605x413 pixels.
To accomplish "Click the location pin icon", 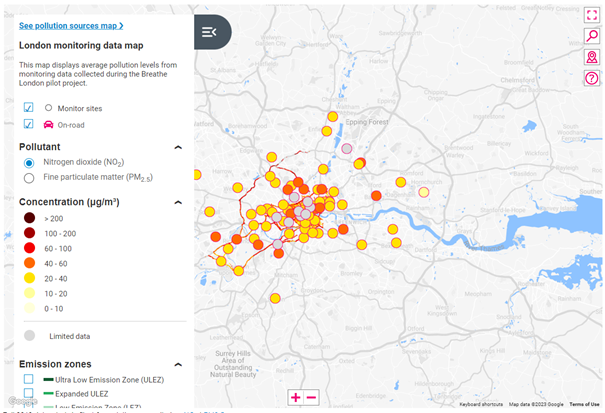I will (592, 57).
